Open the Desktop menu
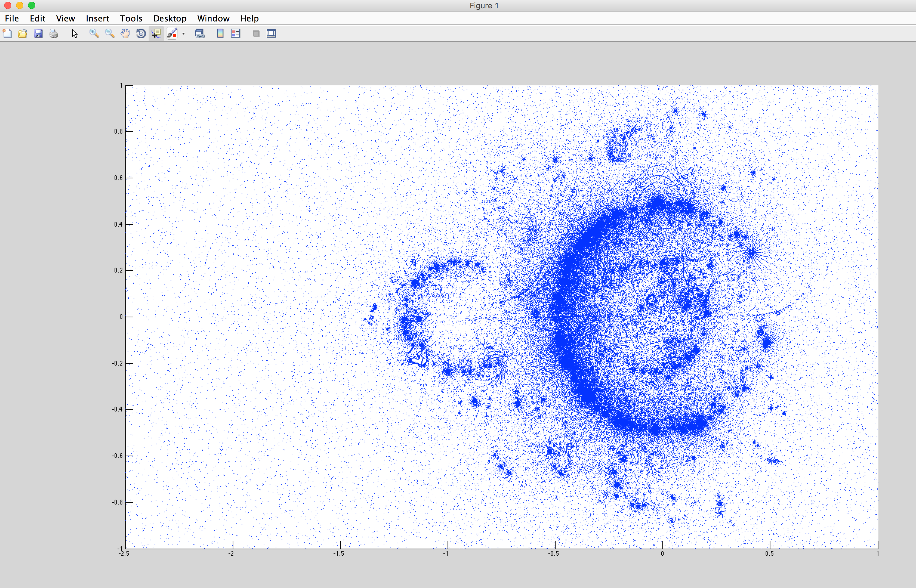This screenshot has height=588, width=916. pos(169,18)
